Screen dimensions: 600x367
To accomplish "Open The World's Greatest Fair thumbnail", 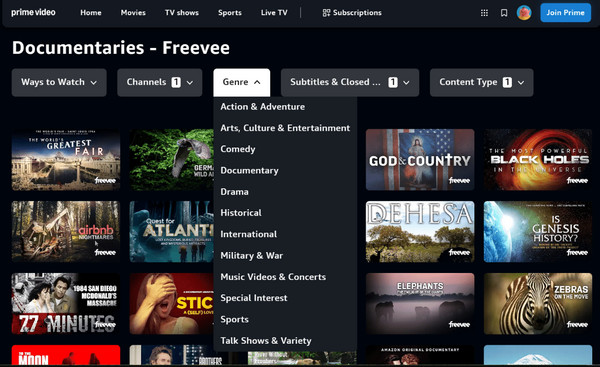I will click(66, 160).
